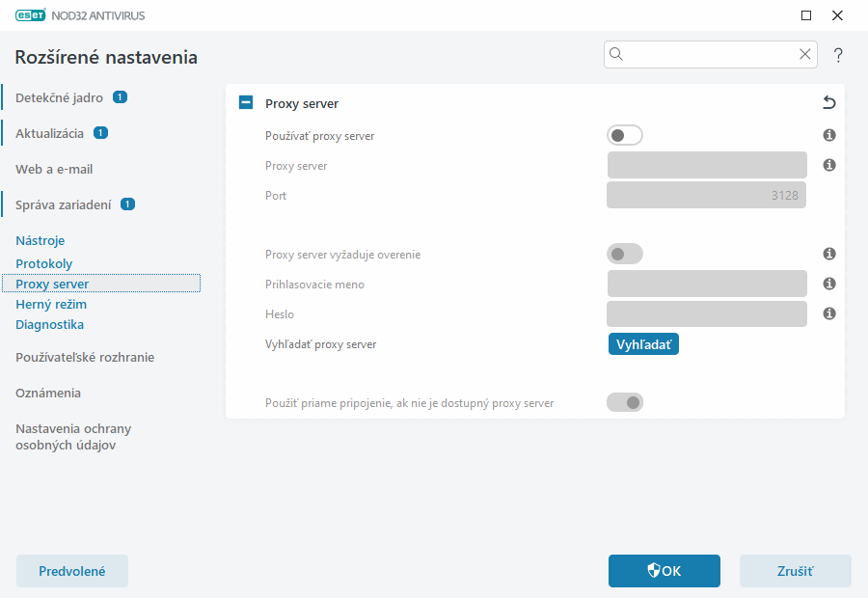Open help with the question mark icon
868x598 pixels.
838,55
